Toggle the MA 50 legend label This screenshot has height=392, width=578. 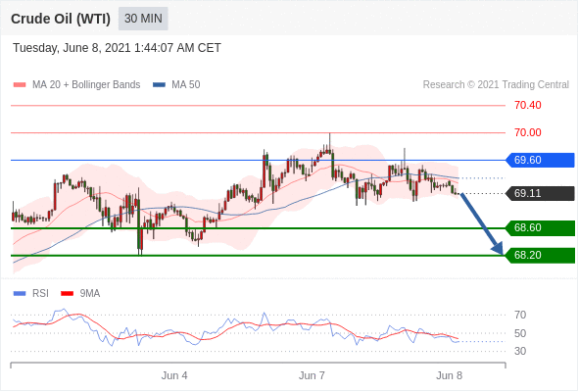186,85
